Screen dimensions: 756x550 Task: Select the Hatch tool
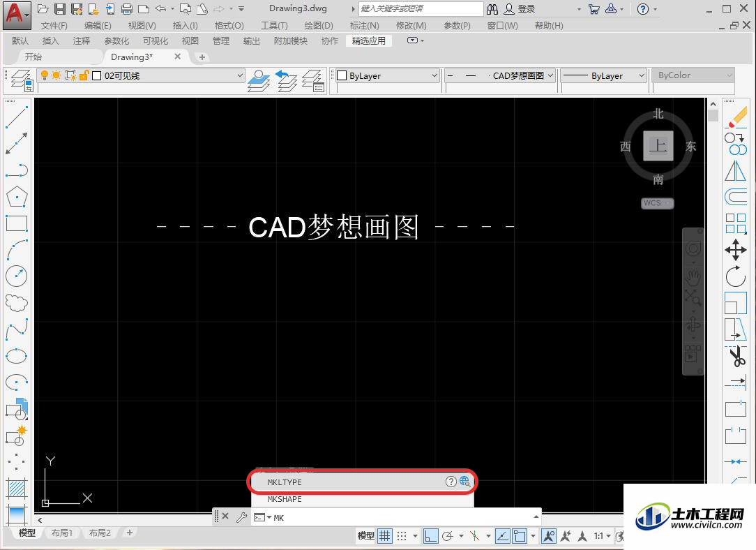[17, 489]
